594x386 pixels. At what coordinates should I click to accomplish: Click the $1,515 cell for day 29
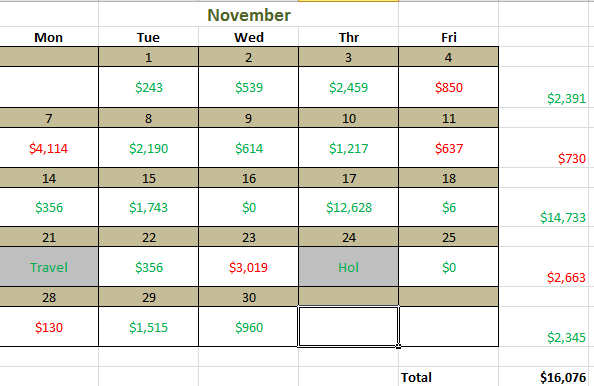pyautogui.click(x=148, y=327)
